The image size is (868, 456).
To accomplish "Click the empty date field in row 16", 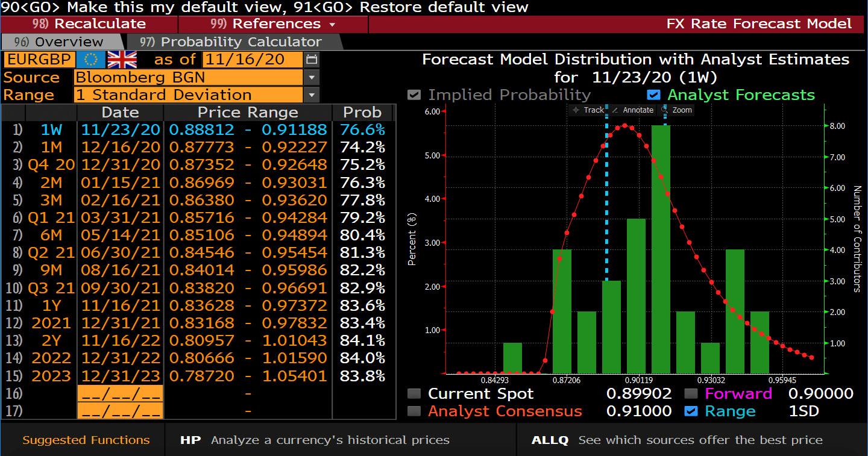I will pyautogui.click(x=120, y=394).
